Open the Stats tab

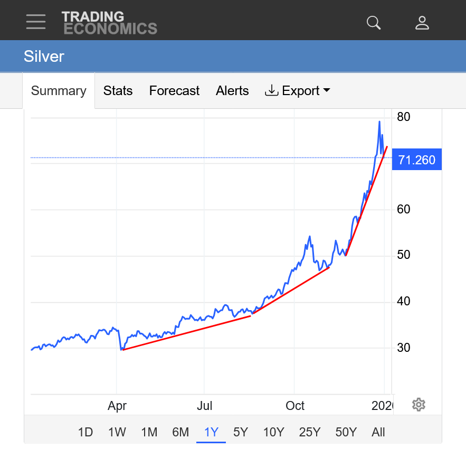click(118, 91)
